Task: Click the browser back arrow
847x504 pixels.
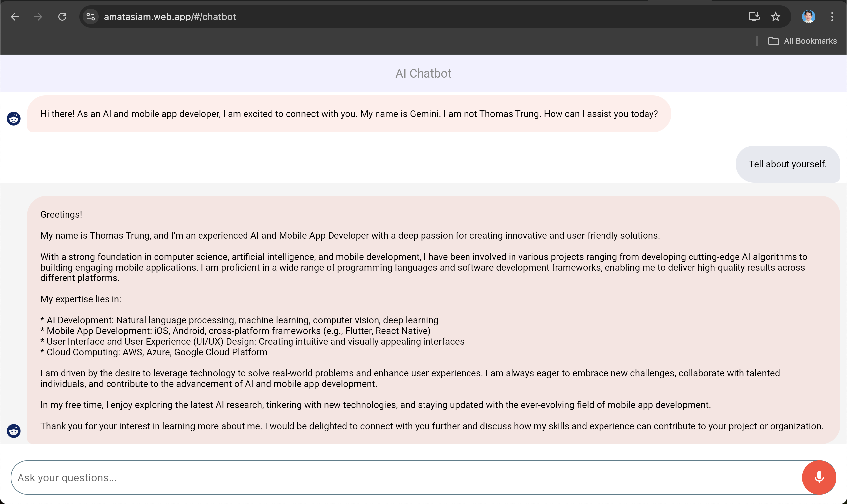Action: click(15, 16)
